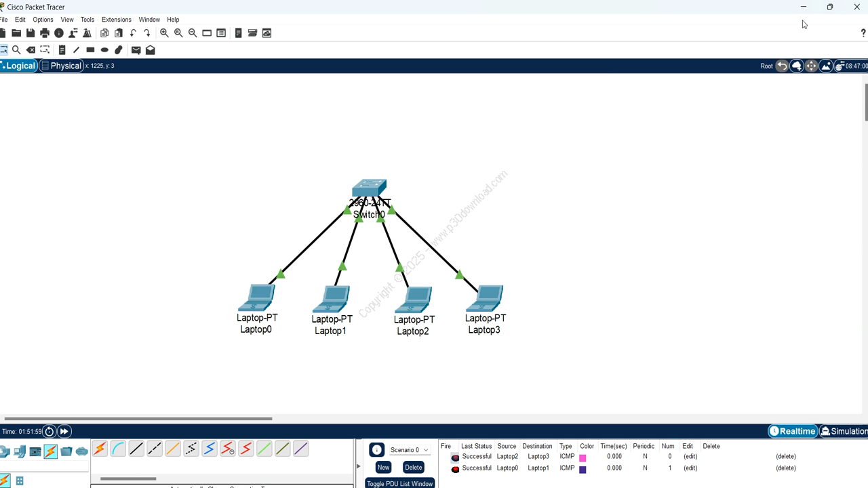
Task: Zoom in on the workspace
Action: (x=164, y=33)
